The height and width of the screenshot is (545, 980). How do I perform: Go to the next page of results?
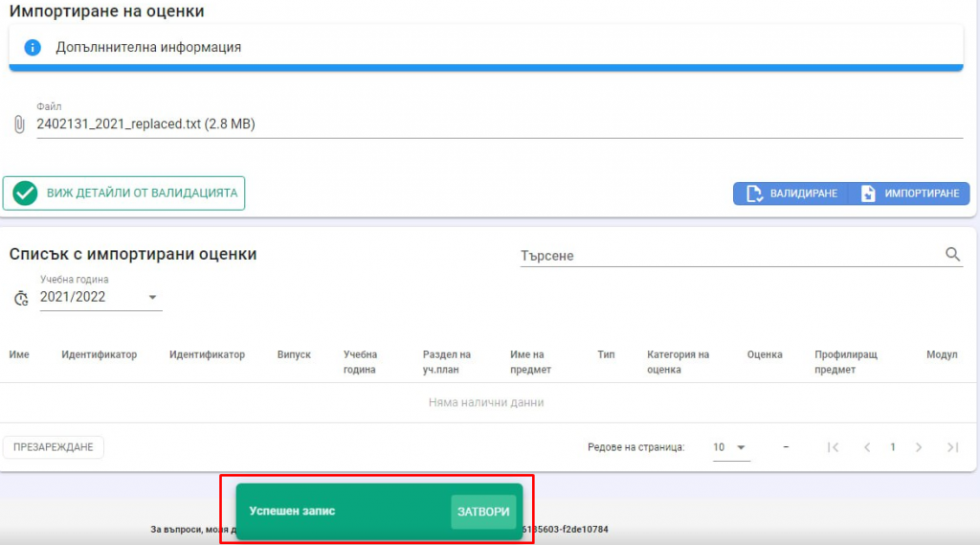pyautogui.click(x=919, y=447)
